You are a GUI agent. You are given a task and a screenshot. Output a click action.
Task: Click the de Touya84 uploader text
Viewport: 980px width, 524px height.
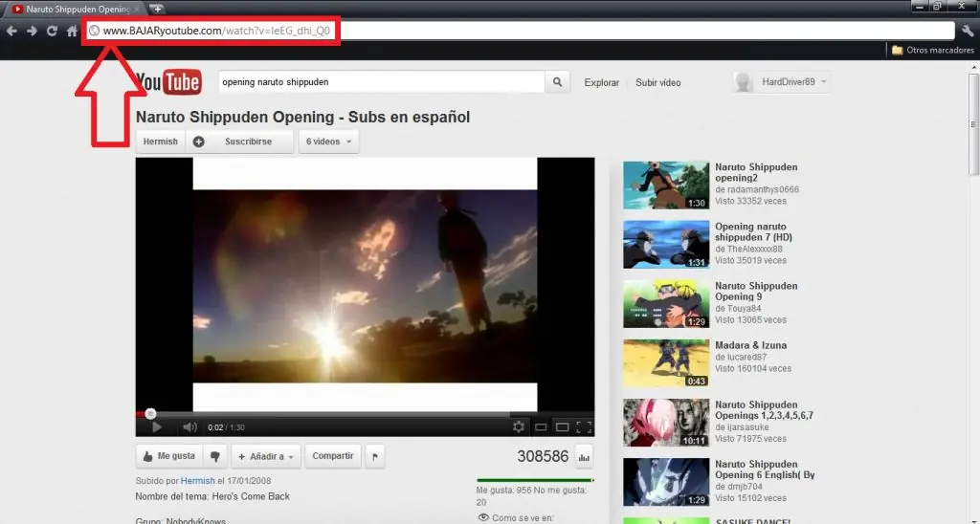pos(738,308)
